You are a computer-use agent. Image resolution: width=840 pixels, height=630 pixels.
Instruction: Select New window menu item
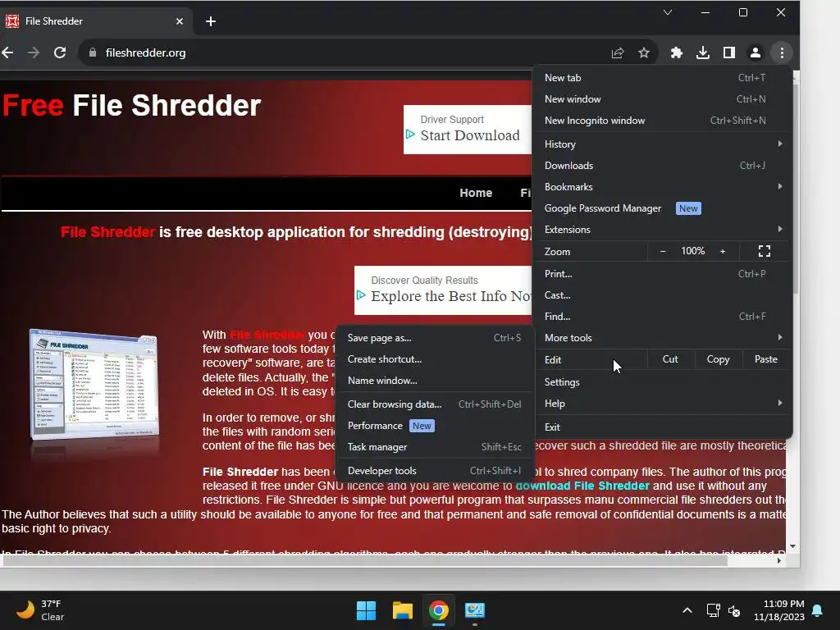coord(663,99)
